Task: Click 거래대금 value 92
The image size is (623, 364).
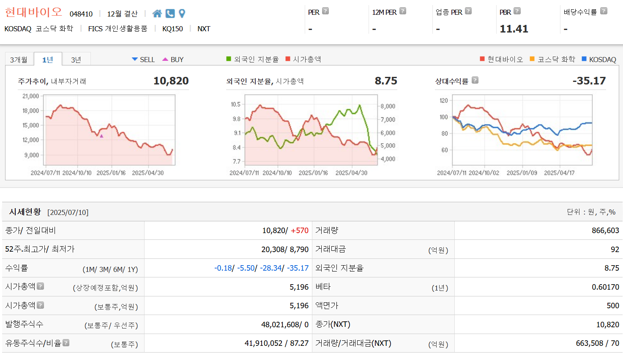Action: point(615,249)
